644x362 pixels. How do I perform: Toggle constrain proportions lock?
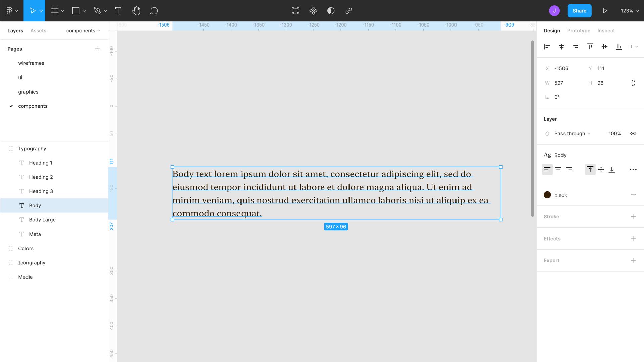coord(633,83)
